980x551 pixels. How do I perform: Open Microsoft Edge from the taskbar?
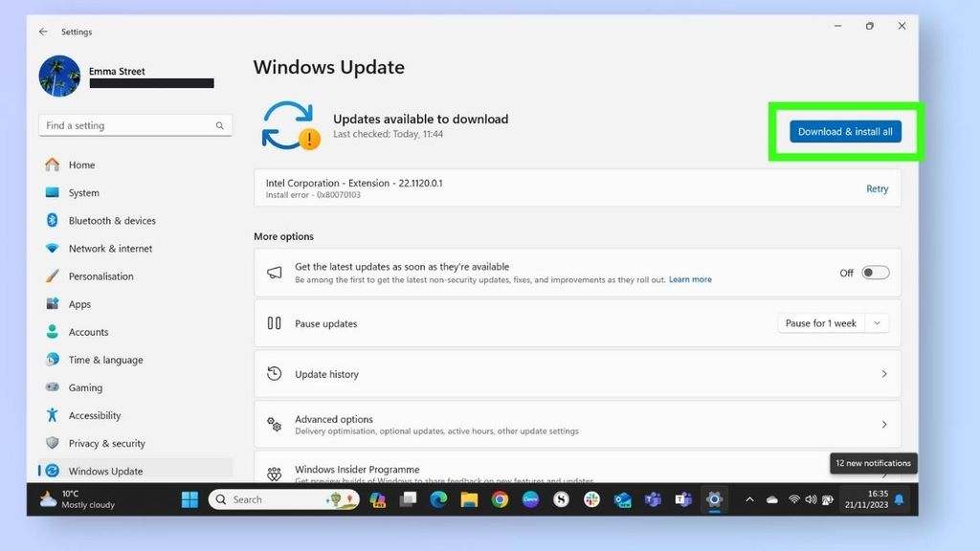[437, 499]
